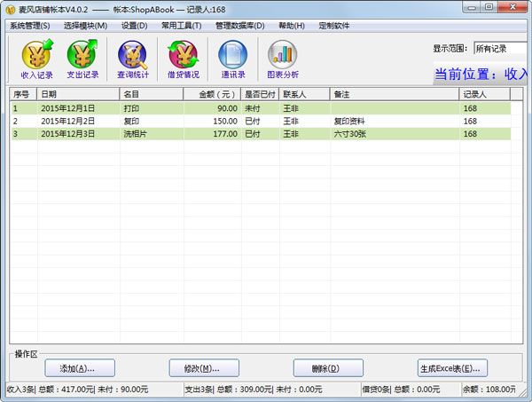
Task: Click the app icon in title bar
Action: tap(11, 10)
